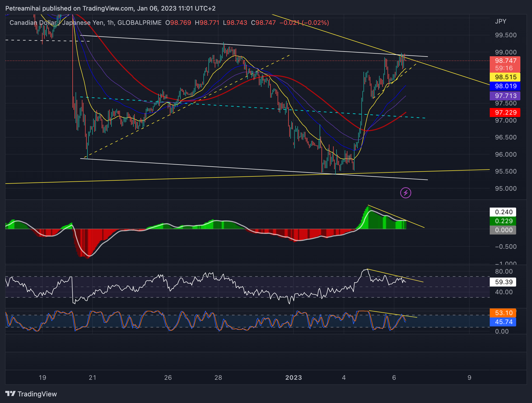The image size is (532, 403).
Task: Click the 2023 label on the time axis
Action: (293, 378)
